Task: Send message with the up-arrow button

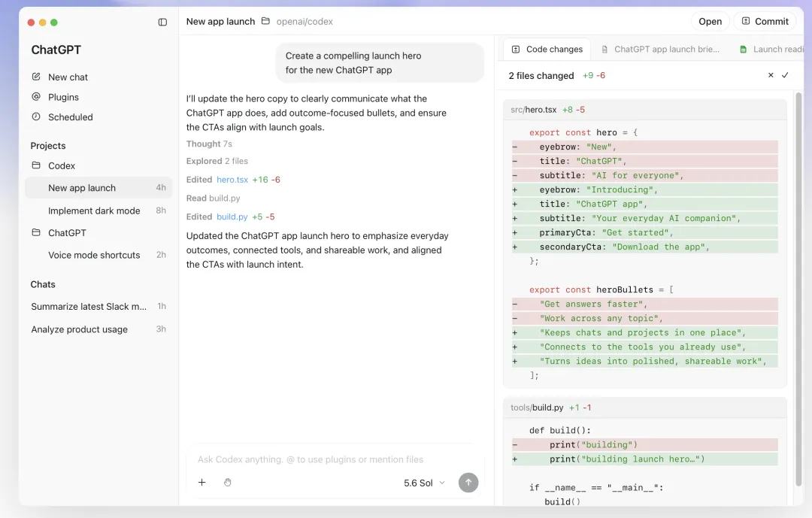Action: [x=468, y=482]
